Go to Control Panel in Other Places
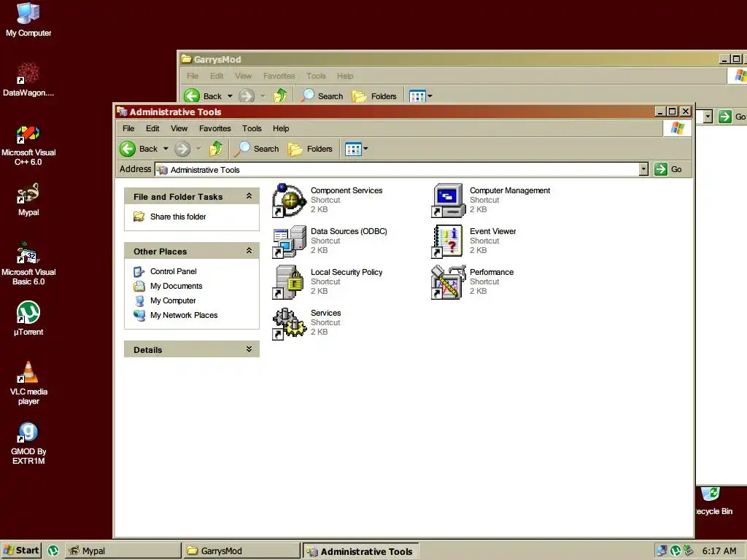The image size is (747, 560). tap(174, 271)
